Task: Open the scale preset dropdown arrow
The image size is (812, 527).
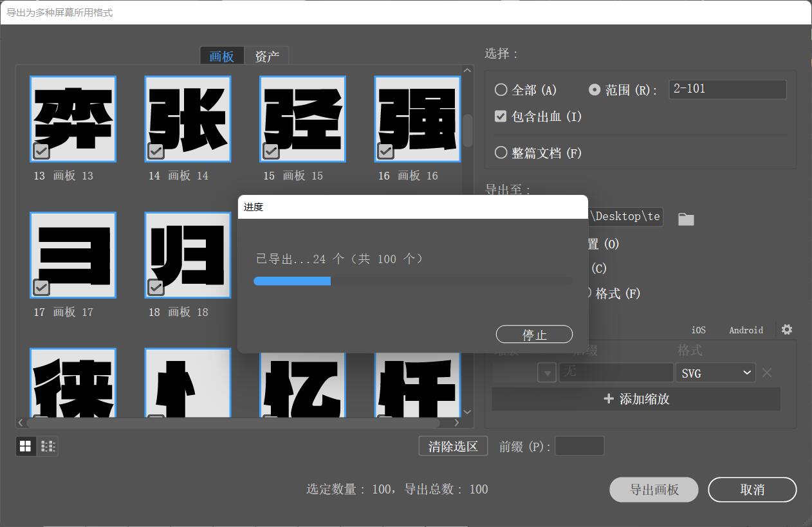Action: point(546,372)
